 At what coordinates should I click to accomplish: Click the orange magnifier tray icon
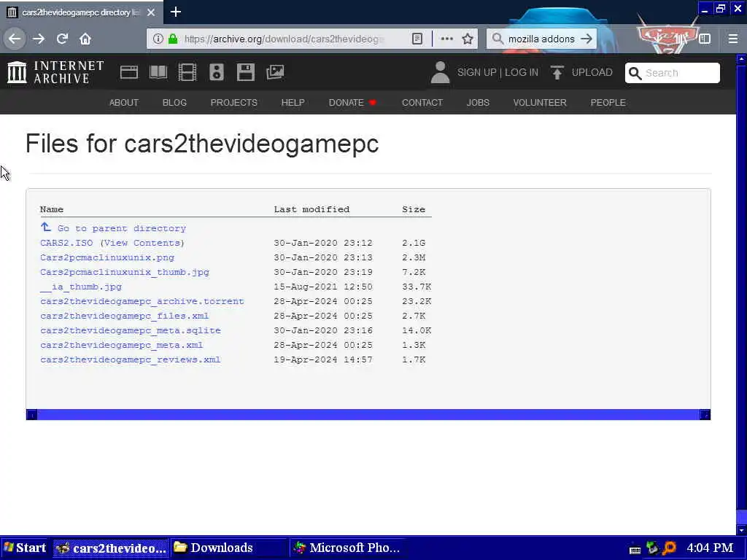pyautogui.click(x=670, y=548)
